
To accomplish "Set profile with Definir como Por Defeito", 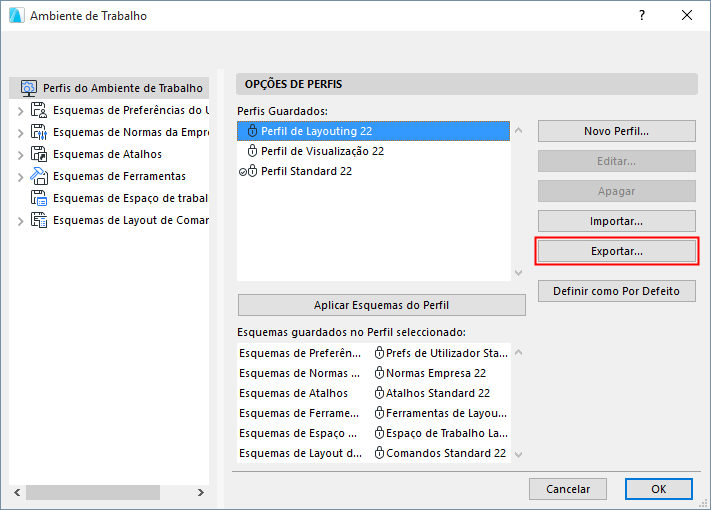I will click(x=616, y=291).
